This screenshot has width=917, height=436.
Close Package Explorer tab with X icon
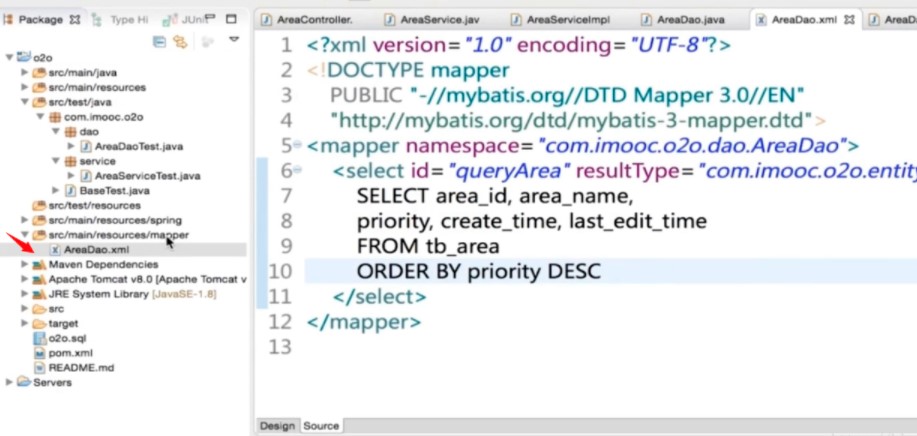pyautogui.click(x=75, y=19)
